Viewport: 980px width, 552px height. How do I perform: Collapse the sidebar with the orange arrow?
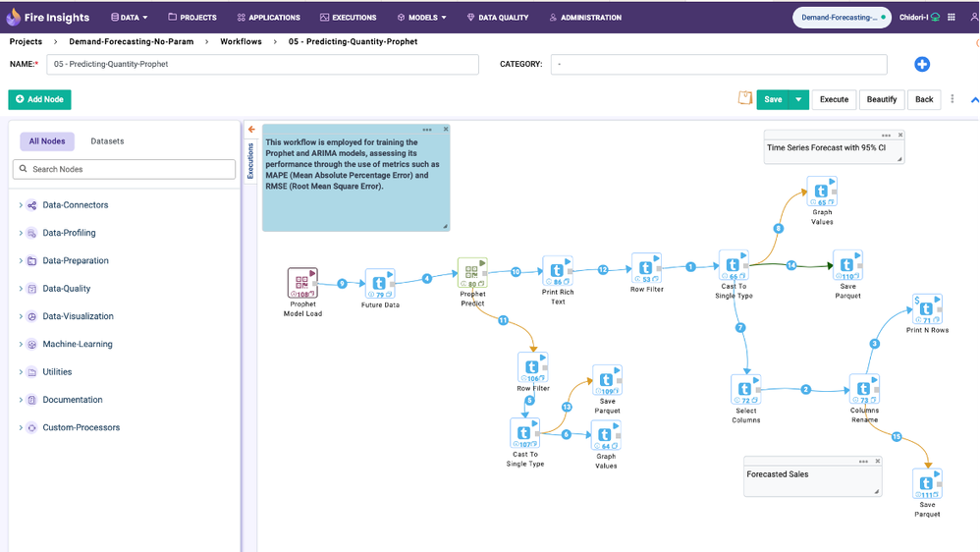point(251,130)
